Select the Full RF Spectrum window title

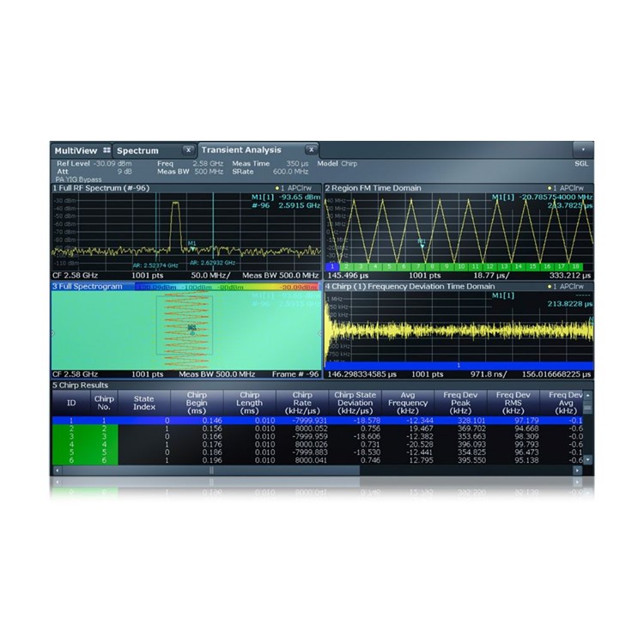pos(101,188)
